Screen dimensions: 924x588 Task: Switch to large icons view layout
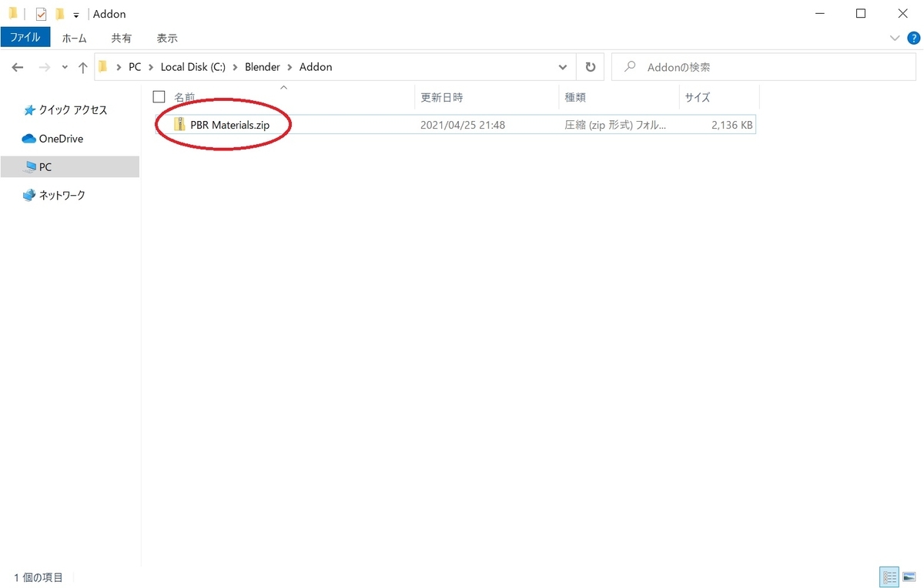click(x=909, y=576)
